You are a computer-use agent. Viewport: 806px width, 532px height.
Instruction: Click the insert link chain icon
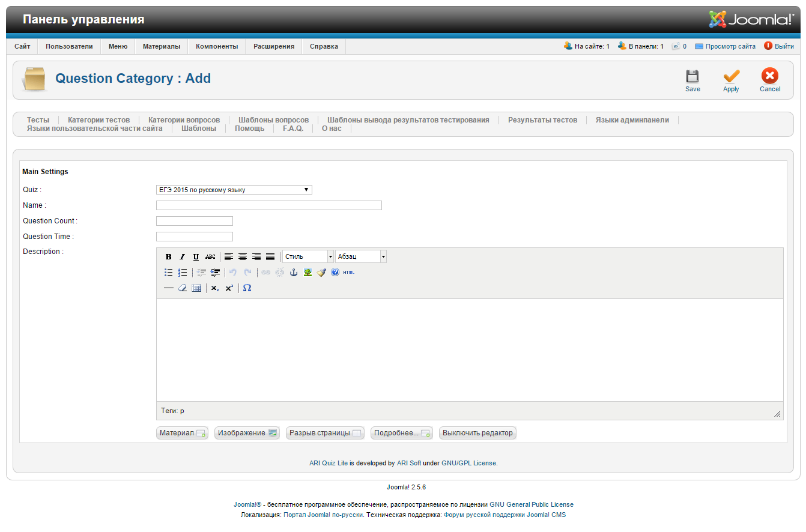pyautogui.click(x=265, y=273)
